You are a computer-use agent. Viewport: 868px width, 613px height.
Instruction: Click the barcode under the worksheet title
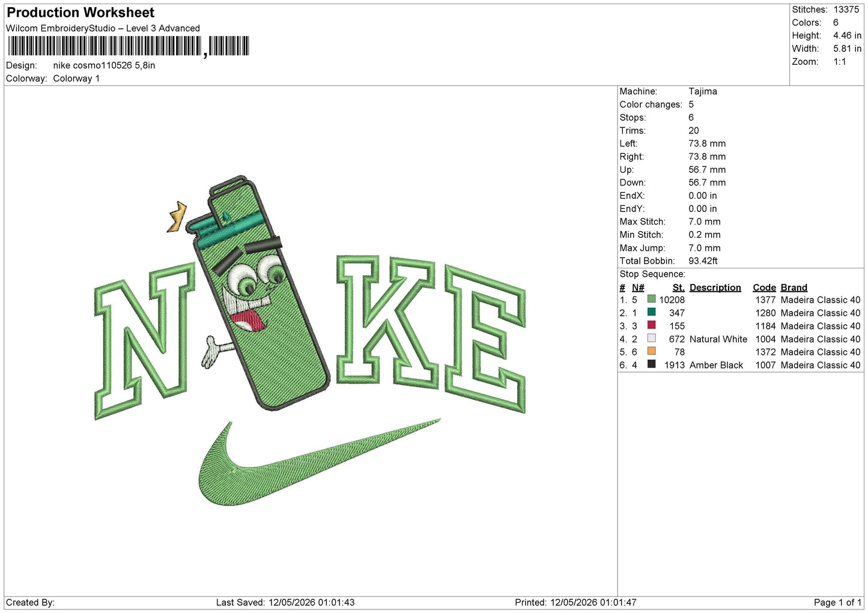click(129, 46)
